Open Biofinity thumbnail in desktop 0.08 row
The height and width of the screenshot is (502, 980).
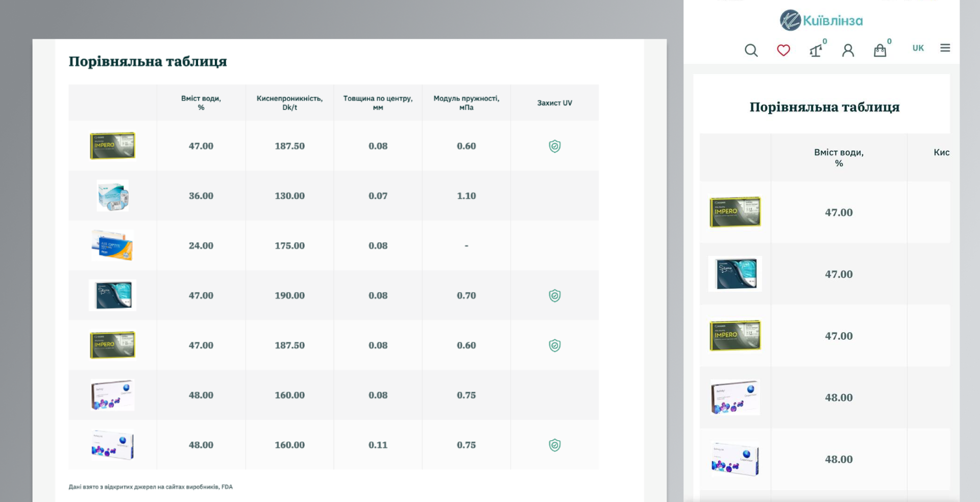pyautogui.click(x=112, y=395)
